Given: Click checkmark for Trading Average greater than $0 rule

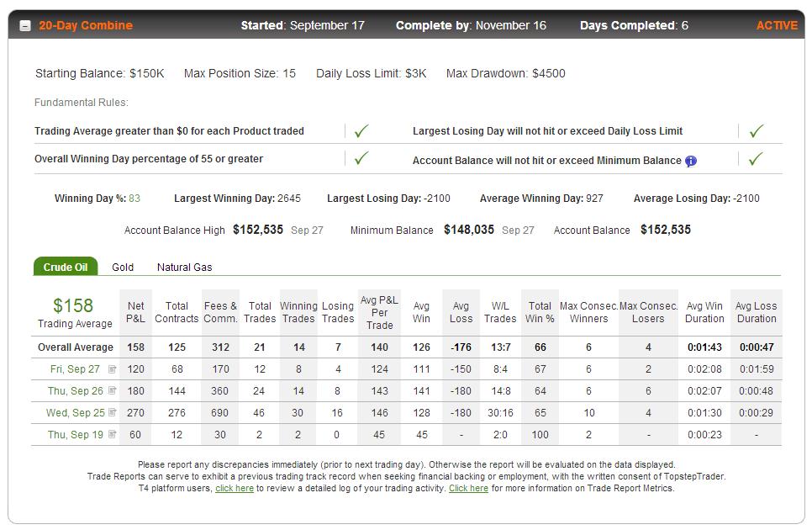Looking at the screenshot, I should coord(361,130).
